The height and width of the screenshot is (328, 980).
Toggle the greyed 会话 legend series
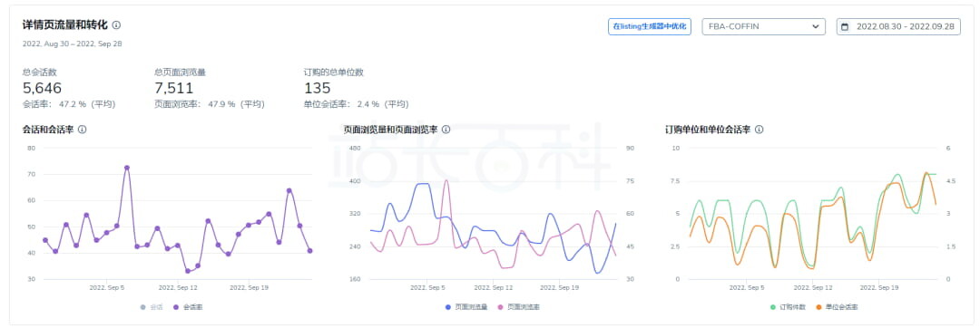click(x=152, y=307)
